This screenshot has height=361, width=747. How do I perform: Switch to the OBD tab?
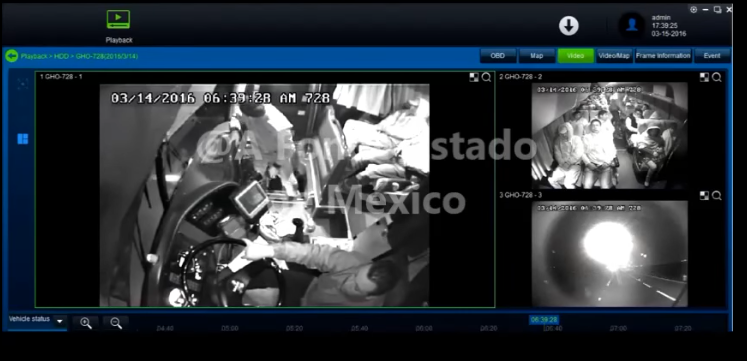(x=497, y=56)
